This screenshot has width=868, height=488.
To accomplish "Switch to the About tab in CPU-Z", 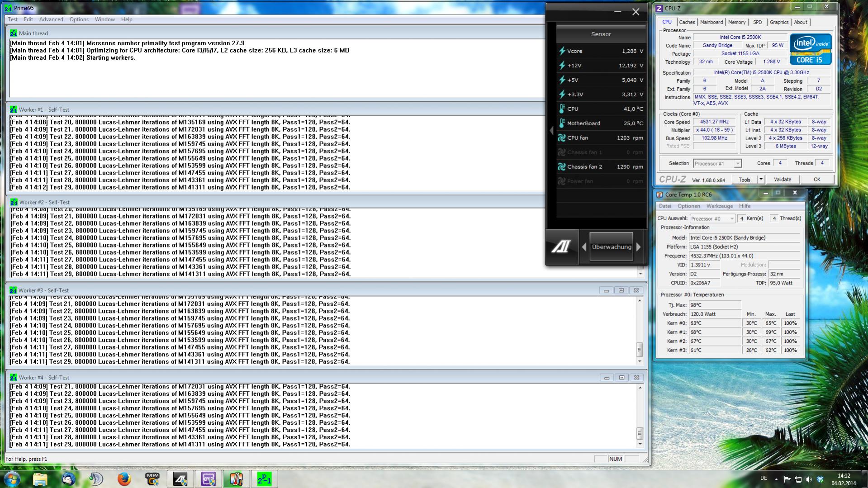I will (801, 22).
